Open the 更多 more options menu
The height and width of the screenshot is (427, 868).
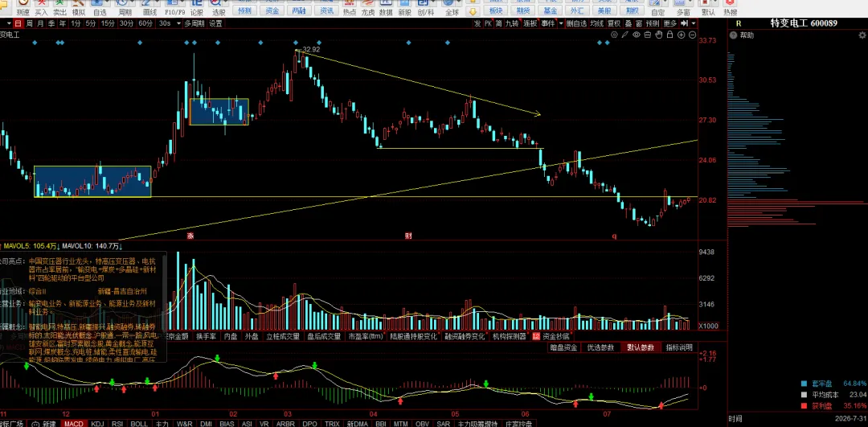(669, 23)
